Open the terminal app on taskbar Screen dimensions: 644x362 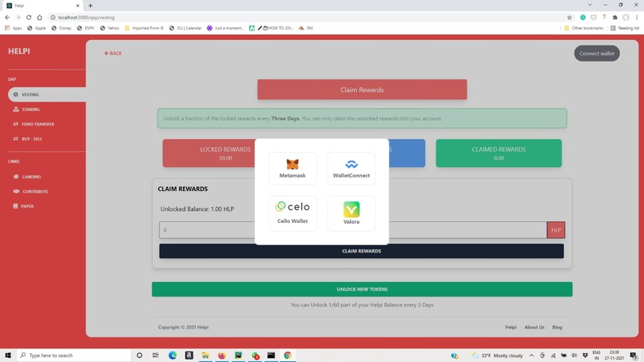point(271,356)
